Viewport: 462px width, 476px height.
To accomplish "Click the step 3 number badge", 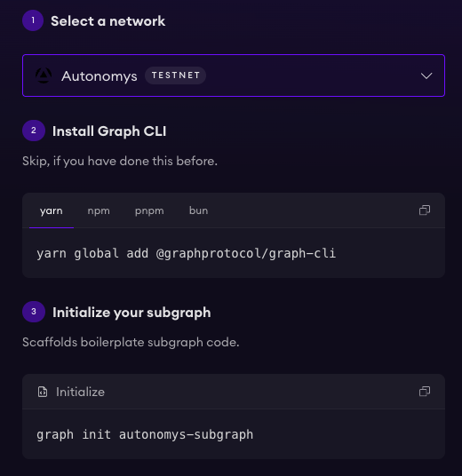I will pyautogui.click(x=34, y=312).
